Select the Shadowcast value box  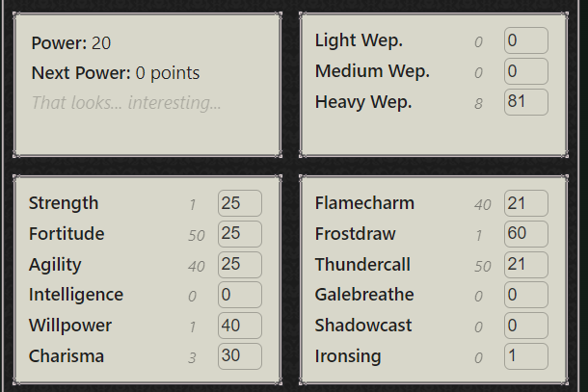[x=525, y=326]
